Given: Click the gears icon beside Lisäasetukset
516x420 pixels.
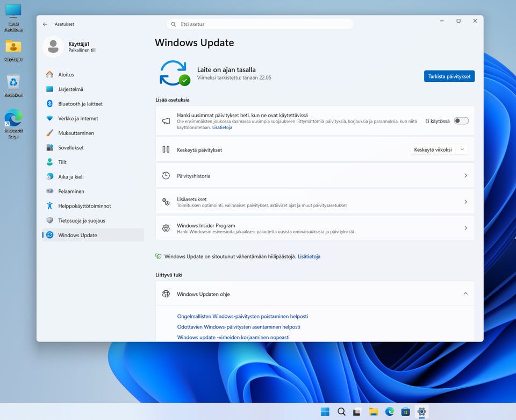Looking at the screenshot, I should [x=166, y=202].
